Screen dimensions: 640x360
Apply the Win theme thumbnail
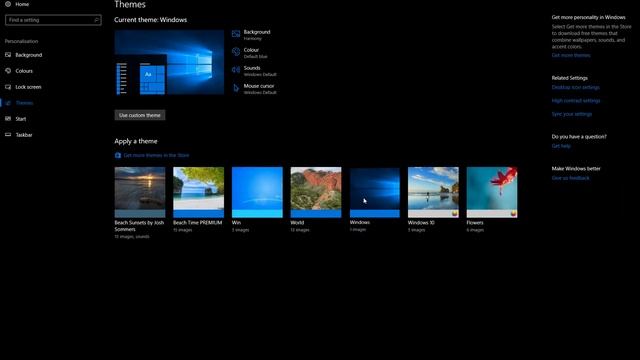click(257, 192)
